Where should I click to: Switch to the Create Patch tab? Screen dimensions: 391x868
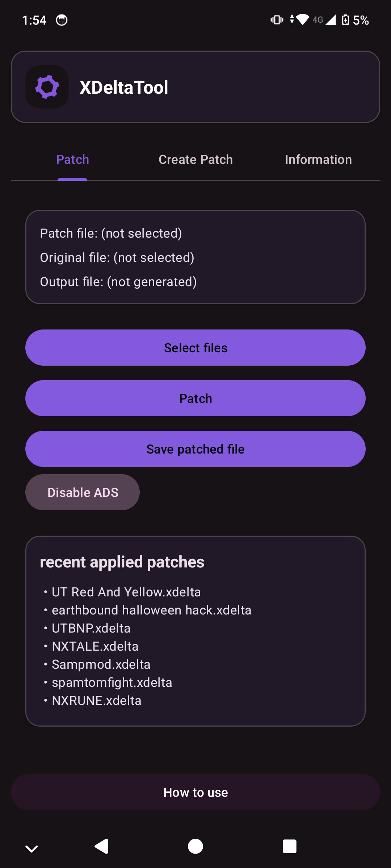point(195,159)
